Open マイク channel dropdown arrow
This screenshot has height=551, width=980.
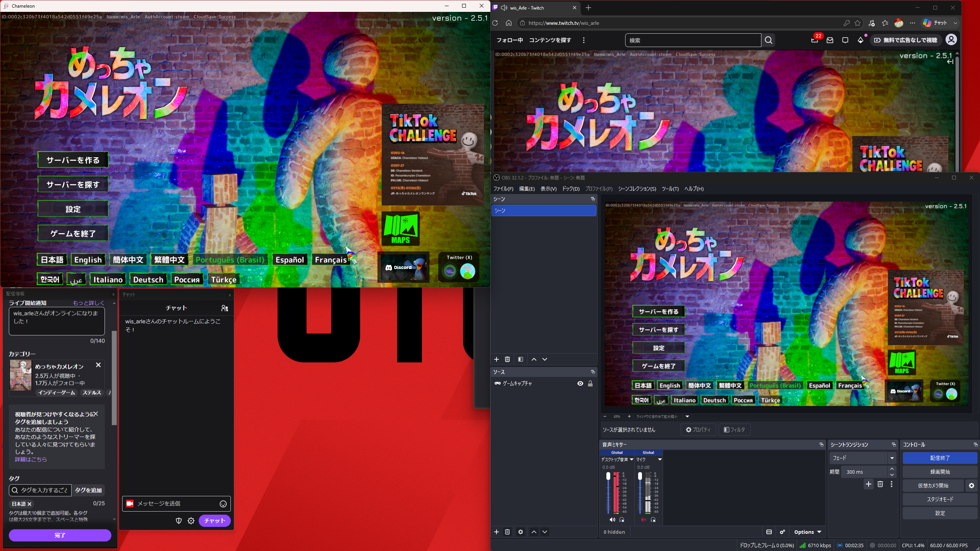[x=660, y=460]
